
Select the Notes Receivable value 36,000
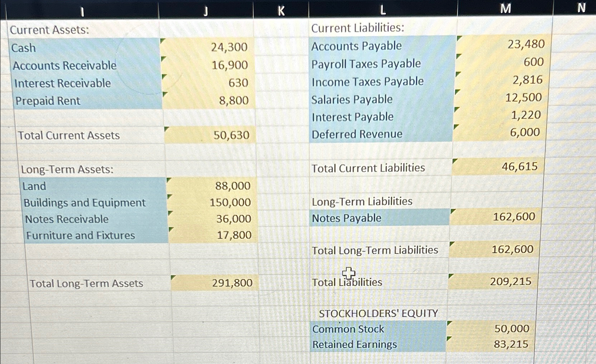click(x=213, y=219)
